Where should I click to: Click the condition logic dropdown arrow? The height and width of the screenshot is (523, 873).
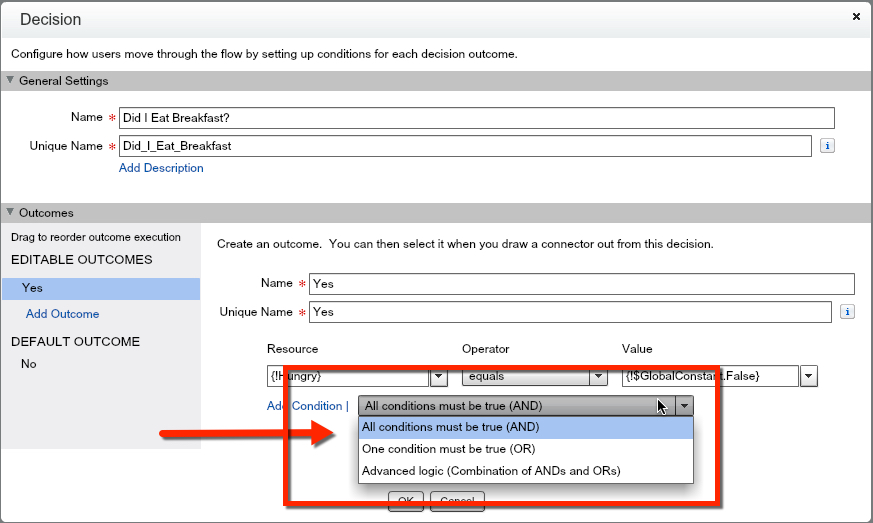click(x=684, y=406)
